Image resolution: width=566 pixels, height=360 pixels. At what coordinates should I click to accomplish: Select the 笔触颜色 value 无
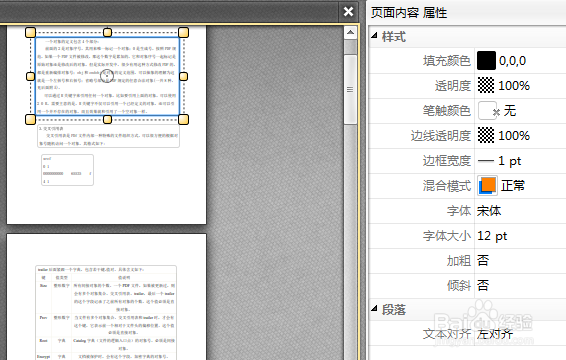[510, 110]
